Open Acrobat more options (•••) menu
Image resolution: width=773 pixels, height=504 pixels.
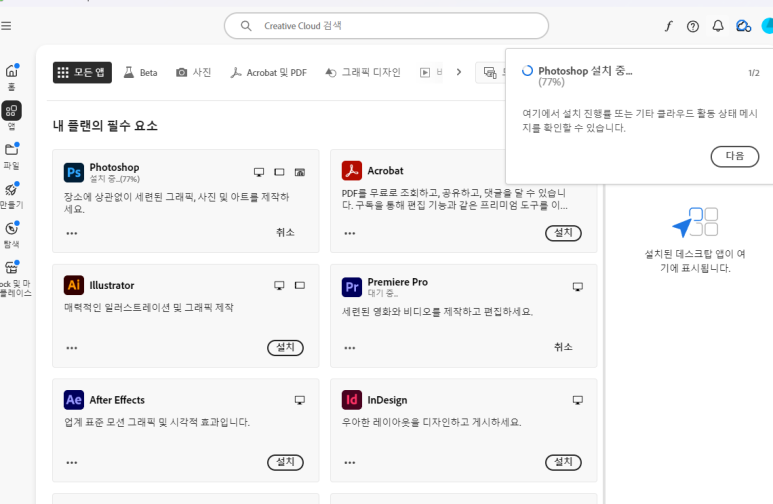pyautogui.click(x=350, y=233)
